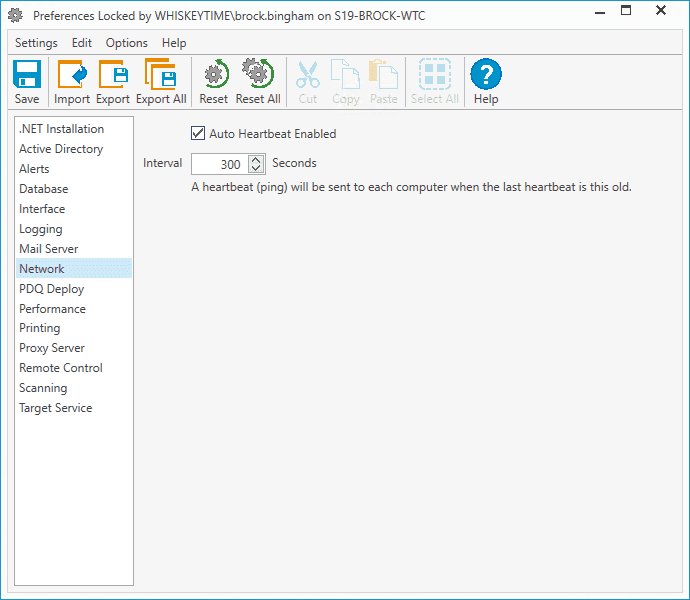The height and width of the screenshot is (600, 690).
Task: Click the heartbeat ping description text
Action: pos(411,187)
